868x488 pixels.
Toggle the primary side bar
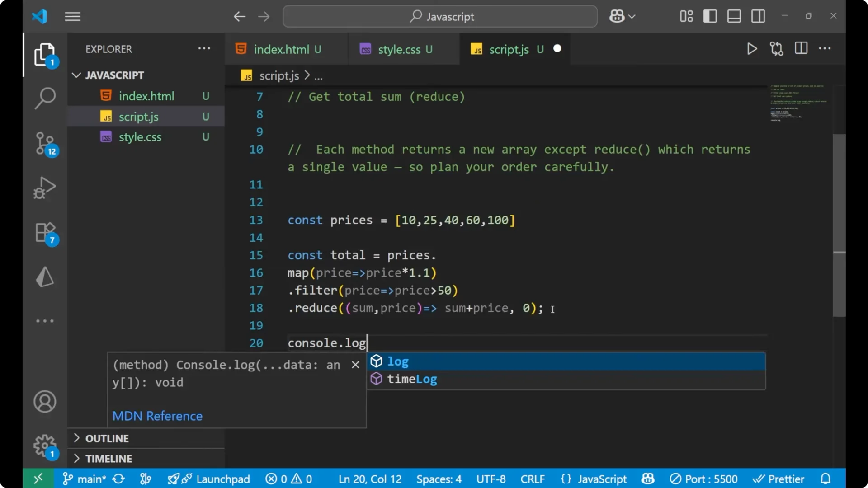(710, 16)
